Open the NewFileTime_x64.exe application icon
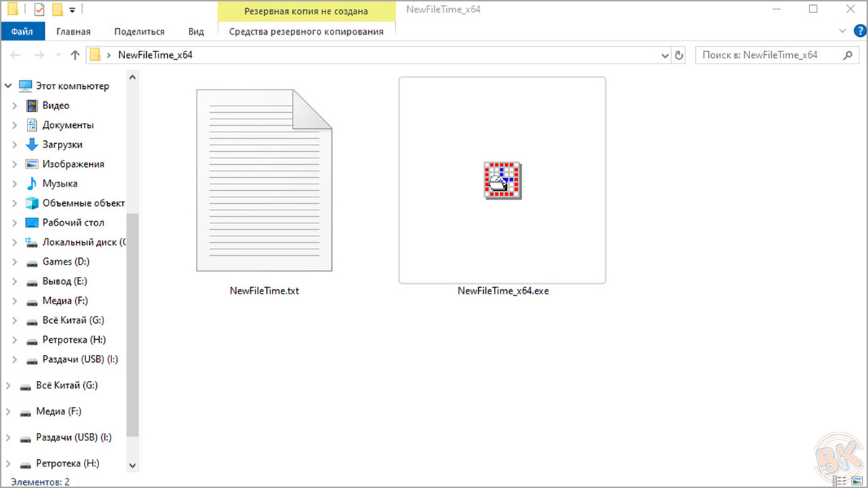The height and width of the screenshot is (488, 868). click(503, 180)
